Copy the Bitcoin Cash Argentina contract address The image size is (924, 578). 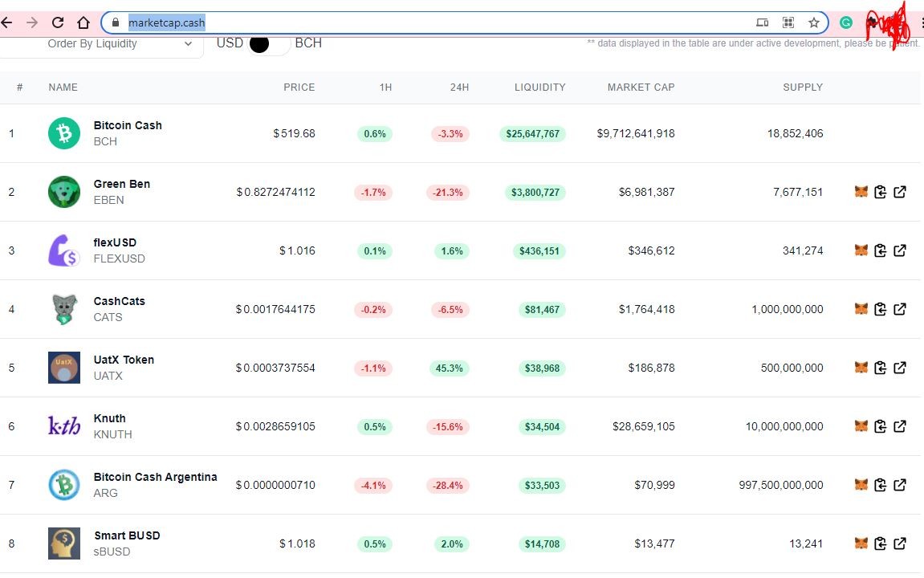pos(881,484)
